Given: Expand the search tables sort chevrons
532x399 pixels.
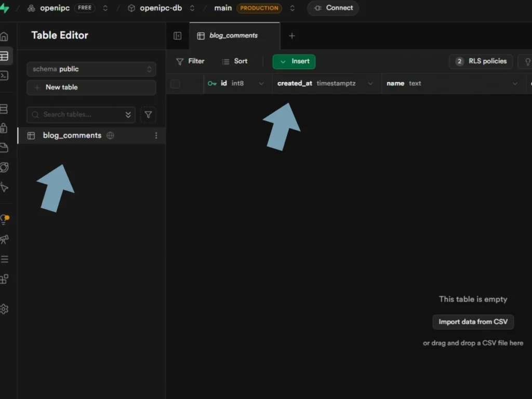Looking at the screenshot, I should pyautogui.click(x=128, y=115).
